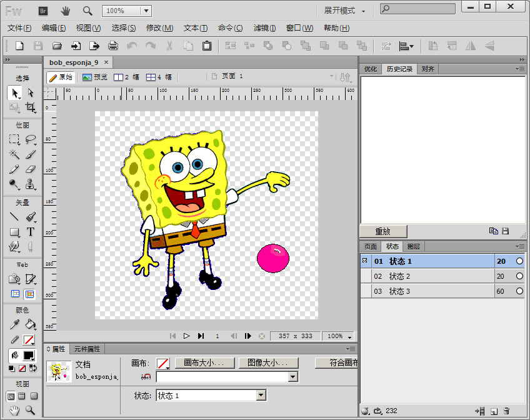Click the 重放 button
This screenshot has width=530, height=420.
(383, 231)
